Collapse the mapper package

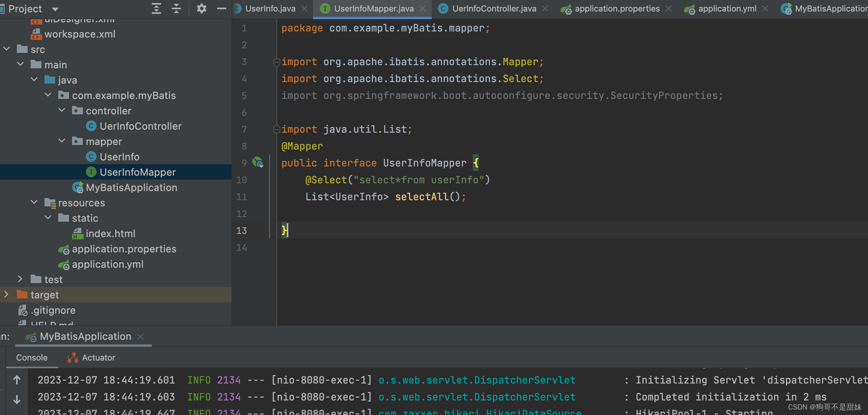(62, 141)
